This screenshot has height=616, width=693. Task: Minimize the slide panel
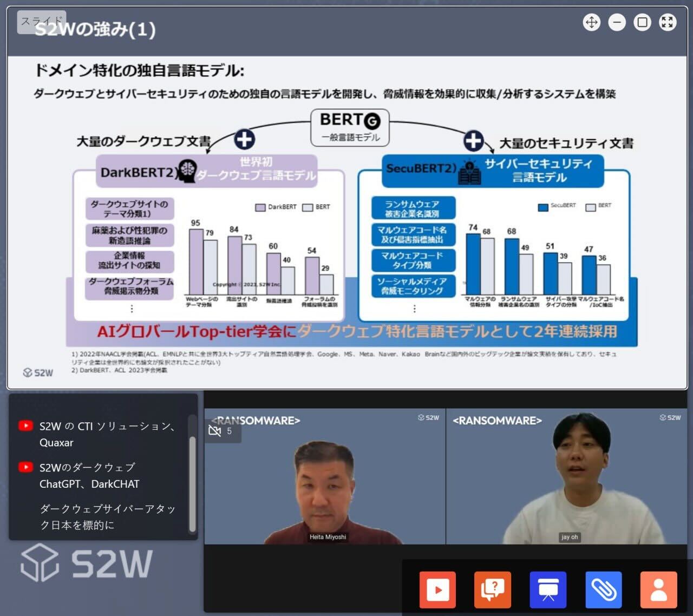[x=617, y=22]
